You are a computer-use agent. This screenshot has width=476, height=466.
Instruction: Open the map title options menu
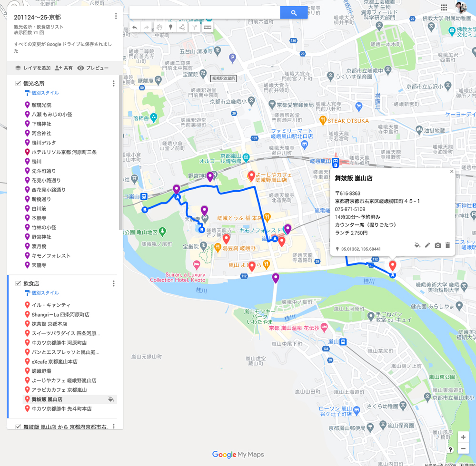(x=116, y=16)
